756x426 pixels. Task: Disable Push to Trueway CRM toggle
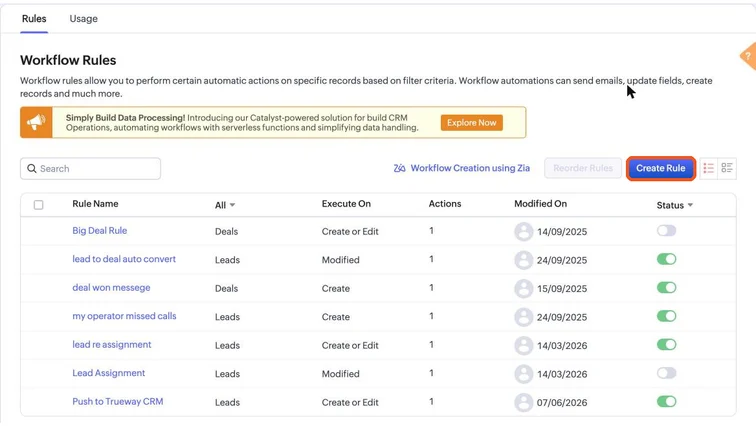point(666,401)
